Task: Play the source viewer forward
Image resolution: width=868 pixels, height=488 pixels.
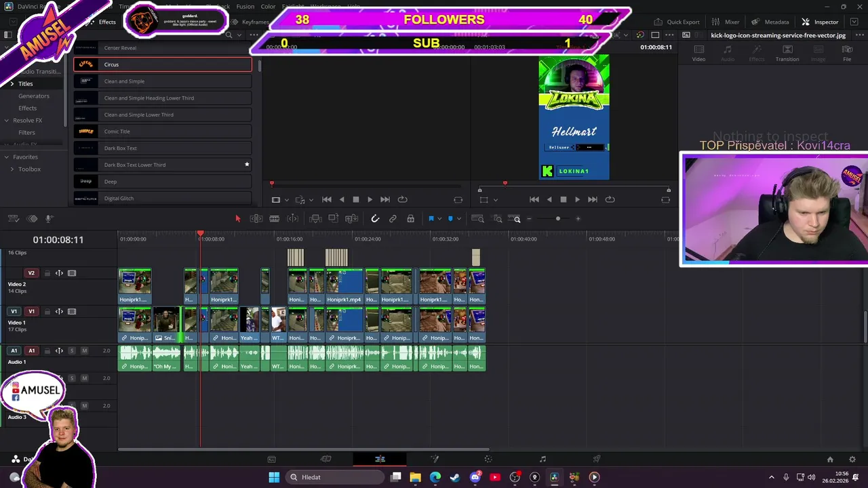Action: coord(370,199)
